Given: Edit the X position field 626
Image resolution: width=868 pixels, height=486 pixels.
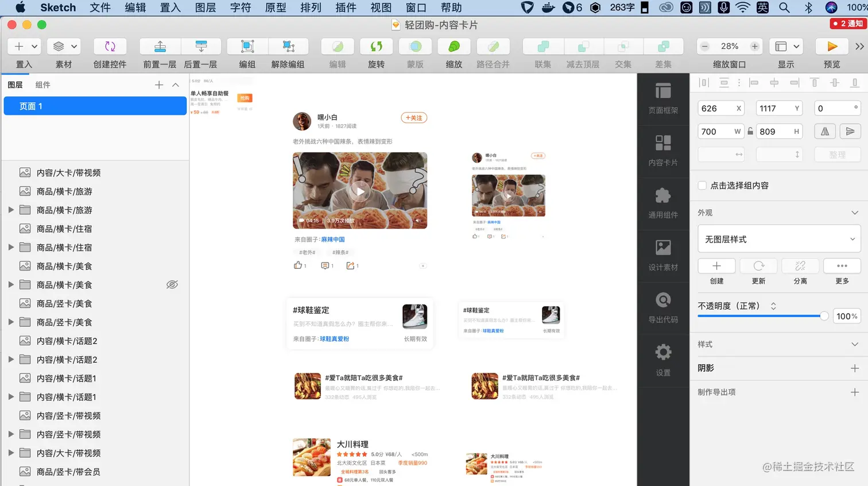Looking at the screenshot, I should 721,108.
